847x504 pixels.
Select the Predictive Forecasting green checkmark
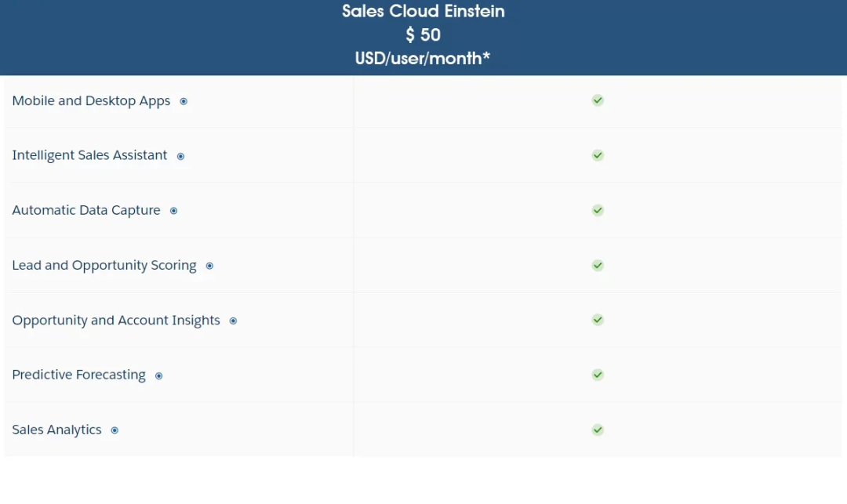[x=598, y=375]
